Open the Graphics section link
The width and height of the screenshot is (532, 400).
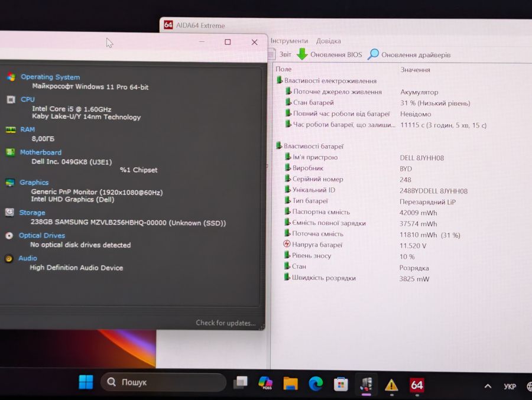34,182
